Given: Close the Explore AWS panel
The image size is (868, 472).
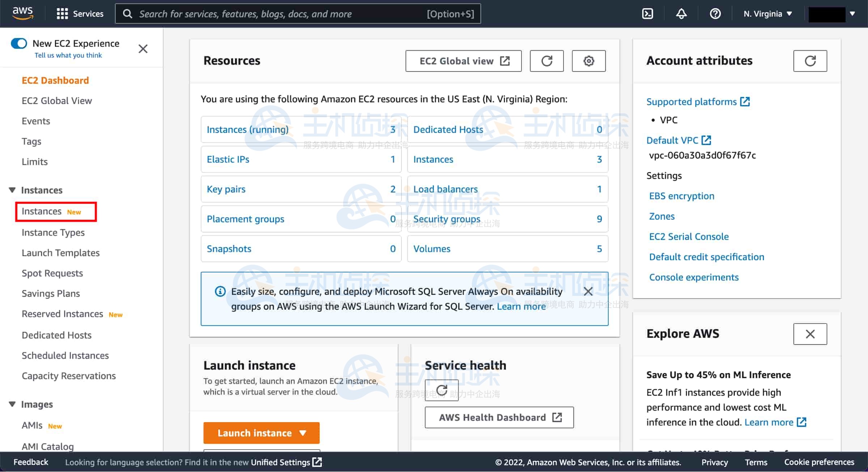Looking at the screenshot, I should pos(810,334).
